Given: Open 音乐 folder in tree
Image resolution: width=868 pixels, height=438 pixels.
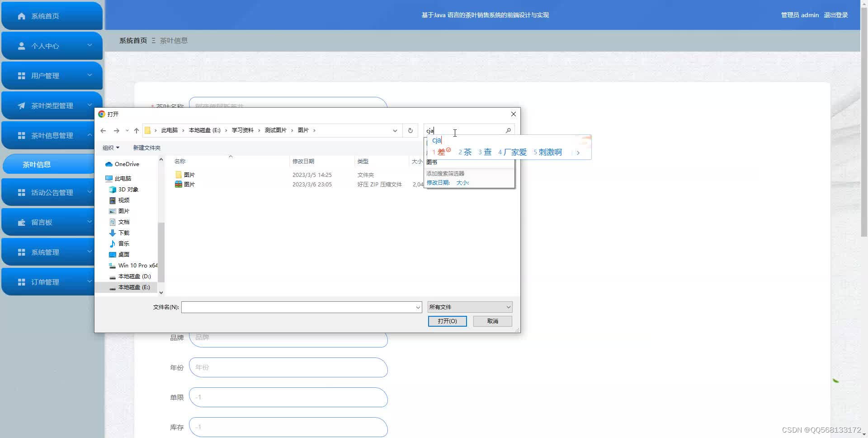Looking at the screenshot, I should pos(119,243).
